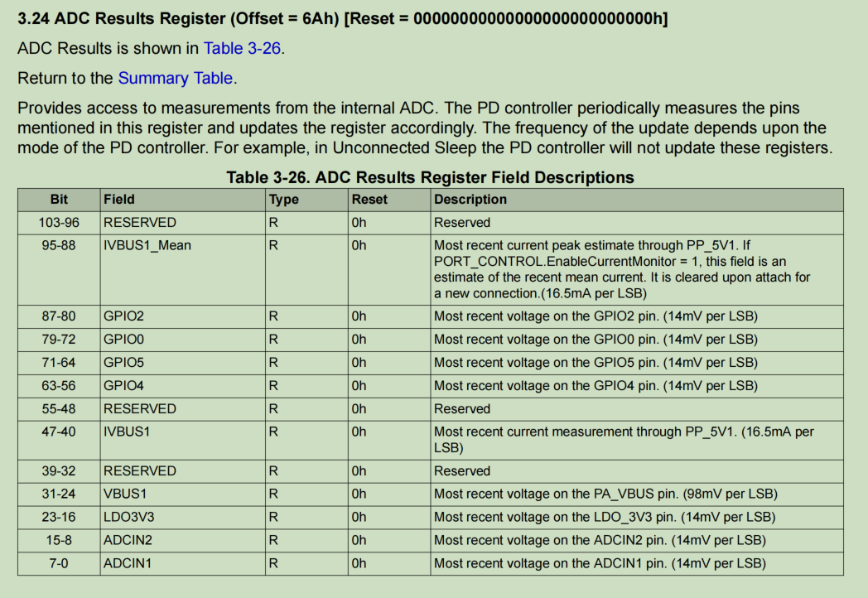The width and height of the screenshot is (868, 598).
Task: Click the section 3.24 ADC Results Register heading
Action: pos(343,18)
